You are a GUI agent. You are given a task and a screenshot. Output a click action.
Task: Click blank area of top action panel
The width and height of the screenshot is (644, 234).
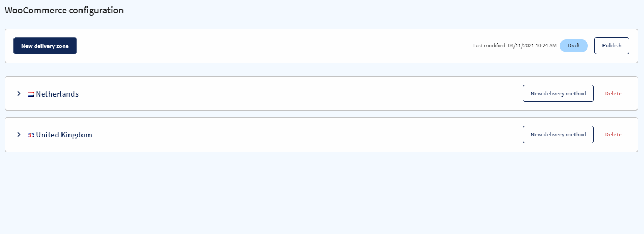(x=271, y=46)
